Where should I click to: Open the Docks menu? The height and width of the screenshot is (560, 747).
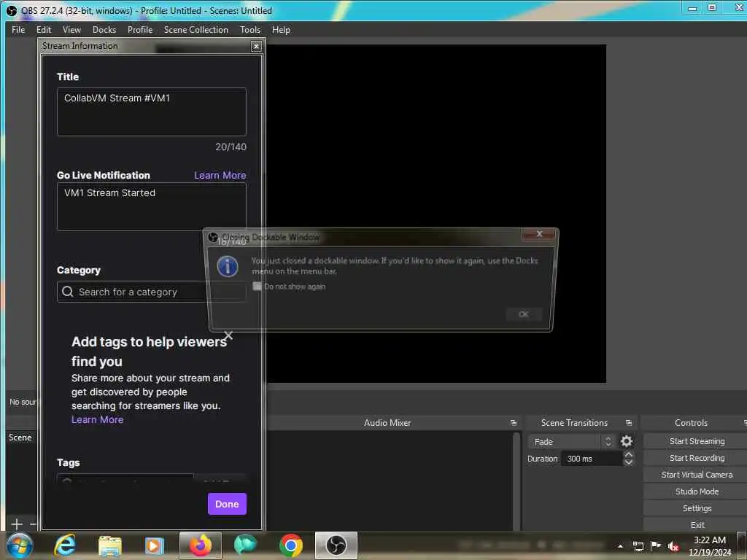tap(104, 29)
